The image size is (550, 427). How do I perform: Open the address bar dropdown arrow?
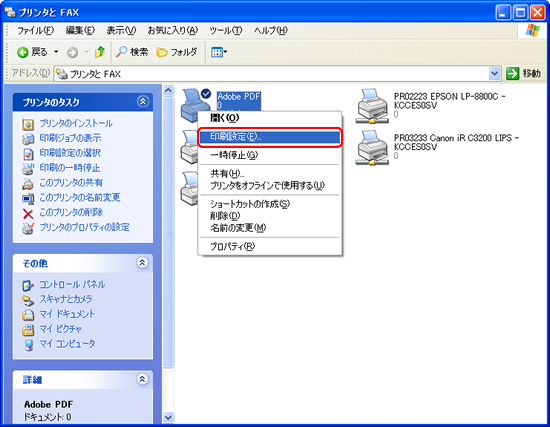495,74
